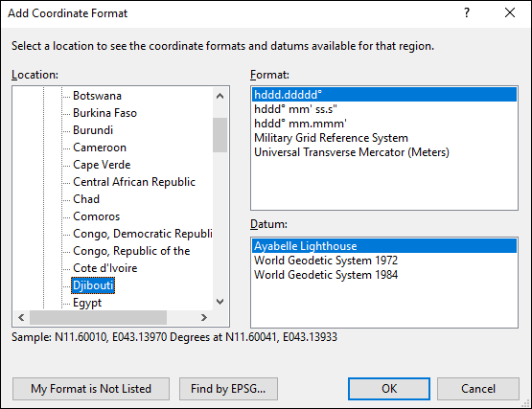Choose Burundi from the location list

click(93, 130)
